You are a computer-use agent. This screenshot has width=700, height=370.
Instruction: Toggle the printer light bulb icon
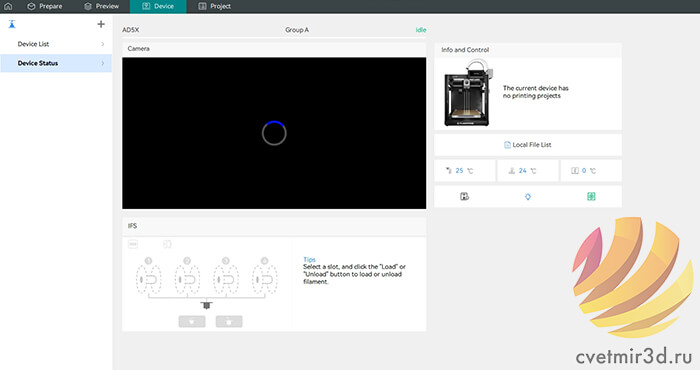pos(528,196)
